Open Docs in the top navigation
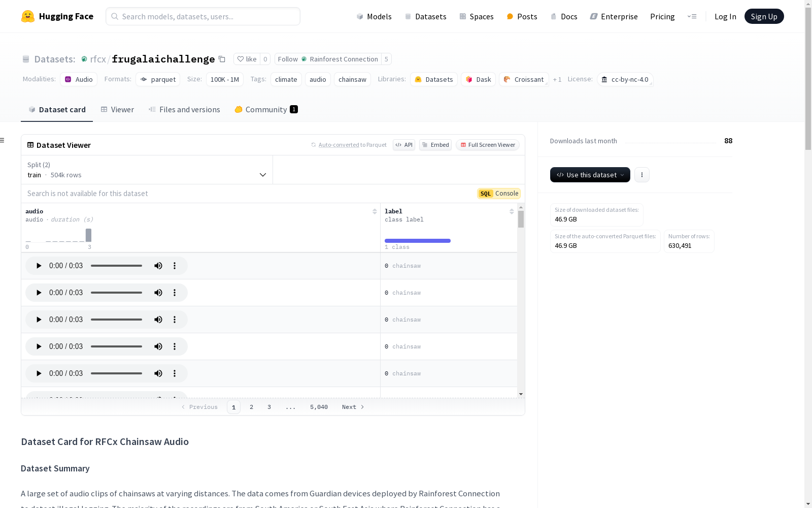Image resolution: width=812 pixels, height=508 pixels. click(564, 16)
